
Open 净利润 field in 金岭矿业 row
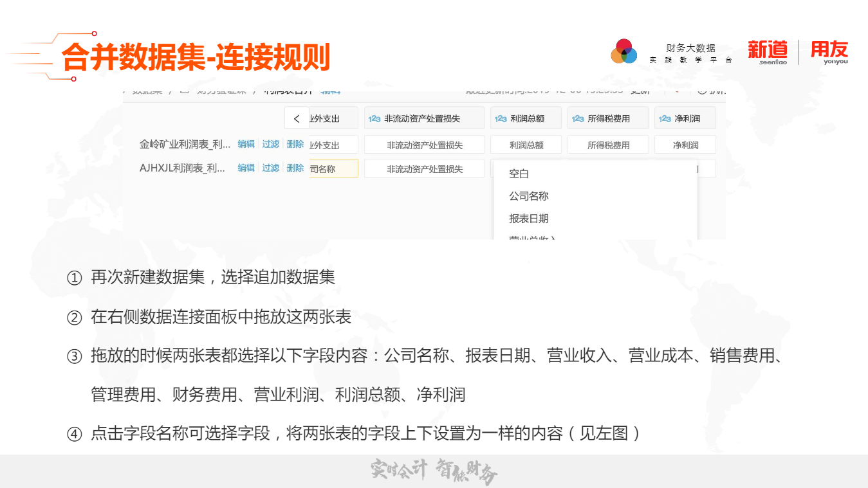(685, 145)
